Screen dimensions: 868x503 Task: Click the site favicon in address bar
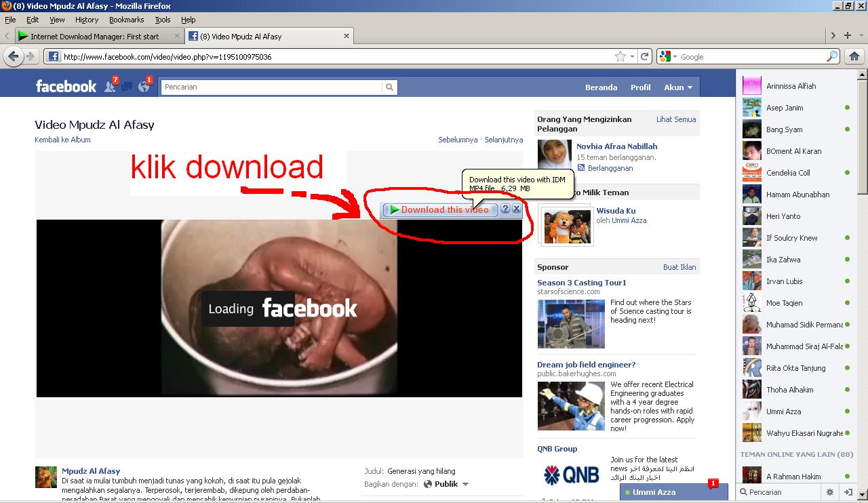tap(54, 57)
